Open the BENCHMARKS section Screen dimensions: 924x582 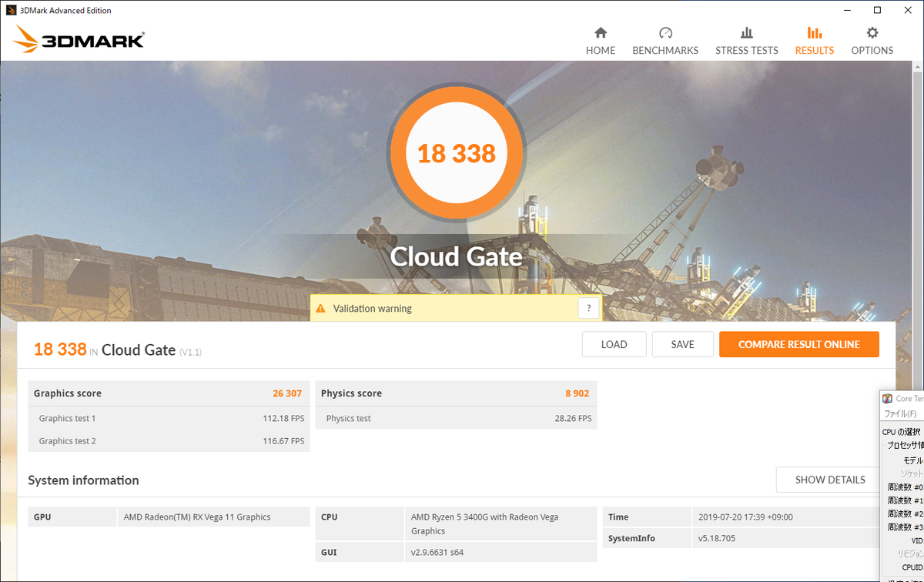665,42
